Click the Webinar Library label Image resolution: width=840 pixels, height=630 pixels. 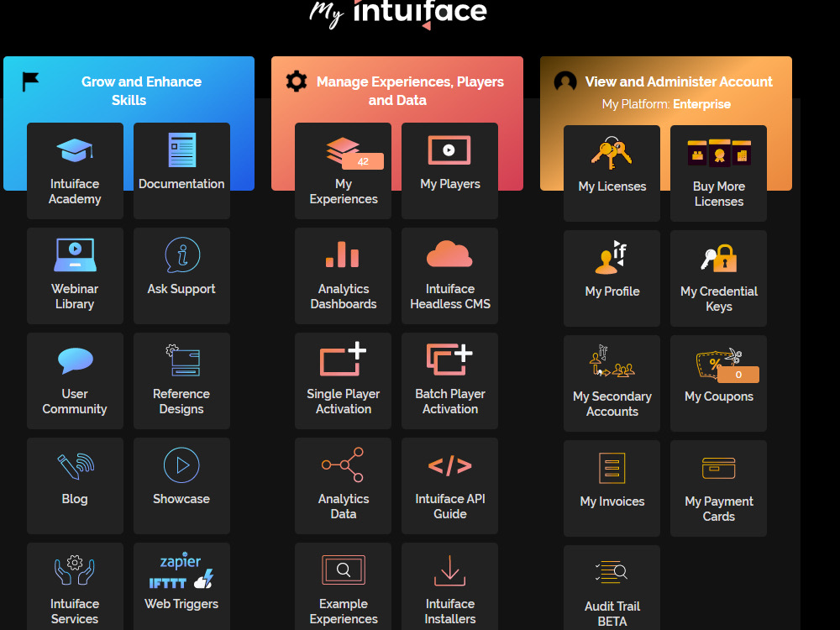click(x=75, y=297)
